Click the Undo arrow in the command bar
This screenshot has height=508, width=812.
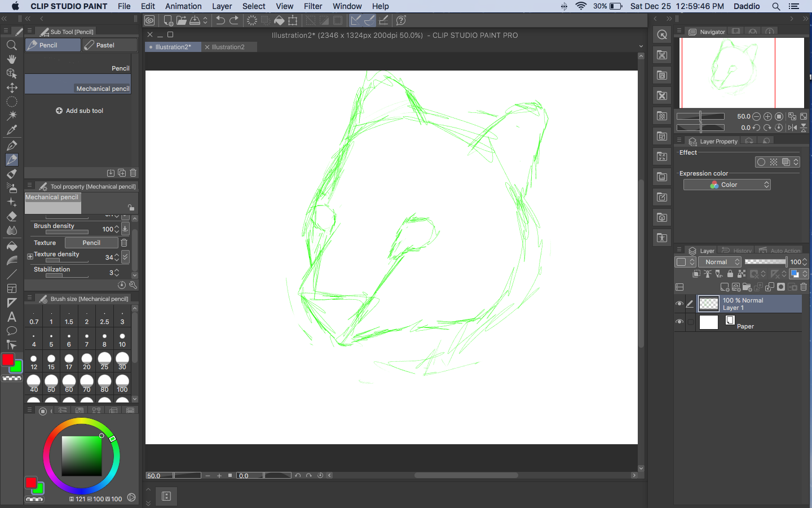click(x=220, y=20)
